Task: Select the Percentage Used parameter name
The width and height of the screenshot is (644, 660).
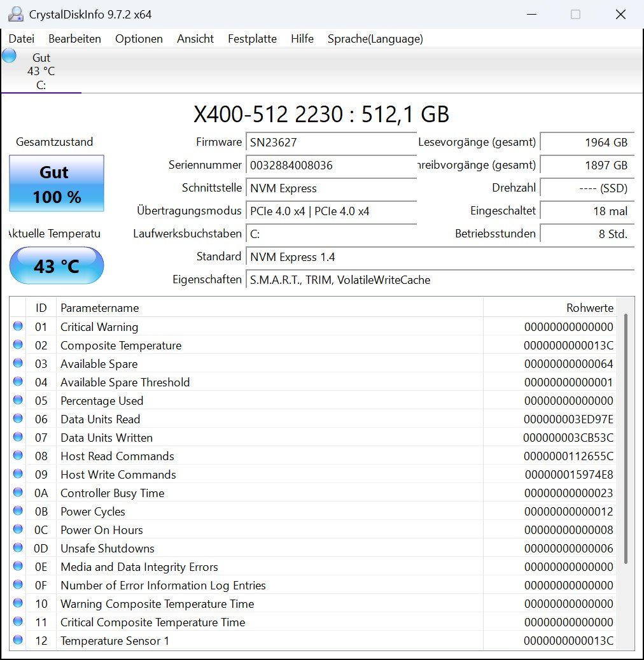Action: (x=102, y=401)
